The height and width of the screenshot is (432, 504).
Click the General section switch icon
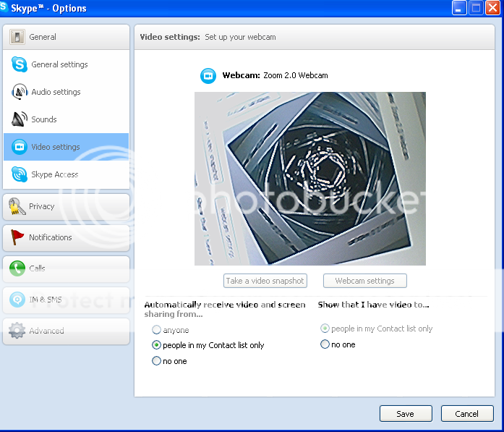coord(17,37)
